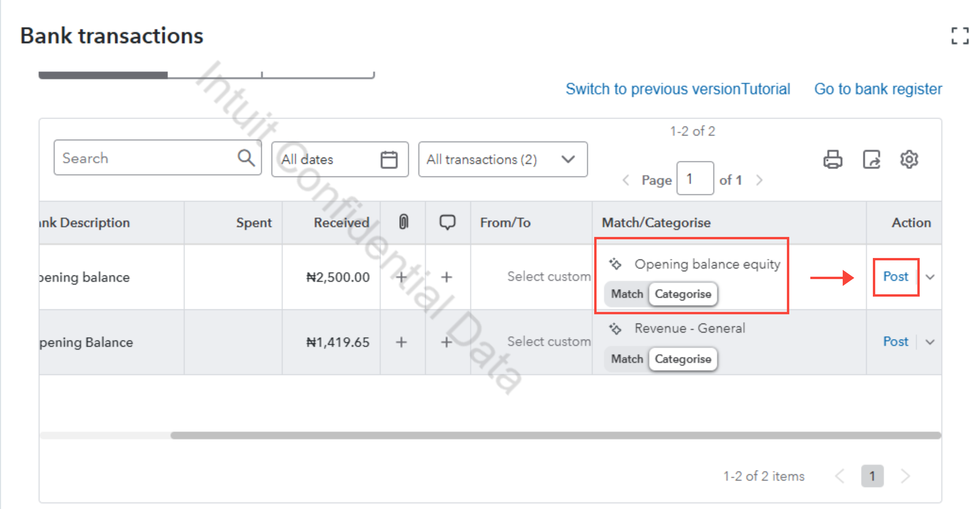
Task: Open the calendar icon in All dates
Action: click(x=389, y=159)
